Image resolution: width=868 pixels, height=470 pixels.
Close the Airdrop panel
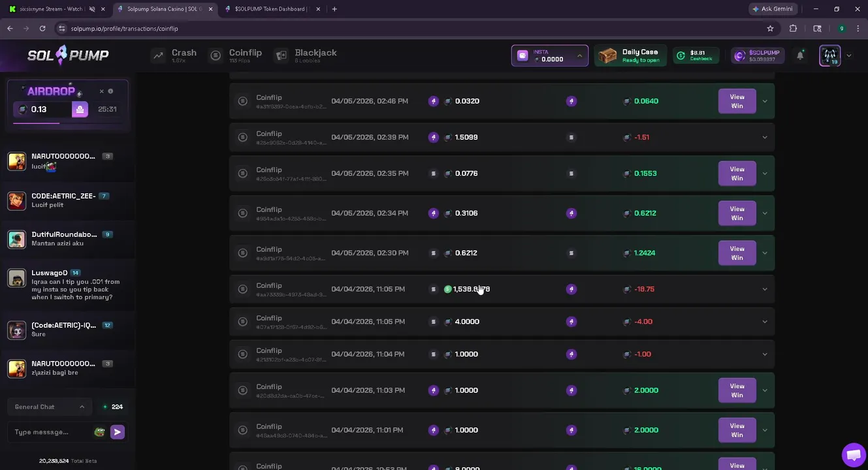(101, 91)
